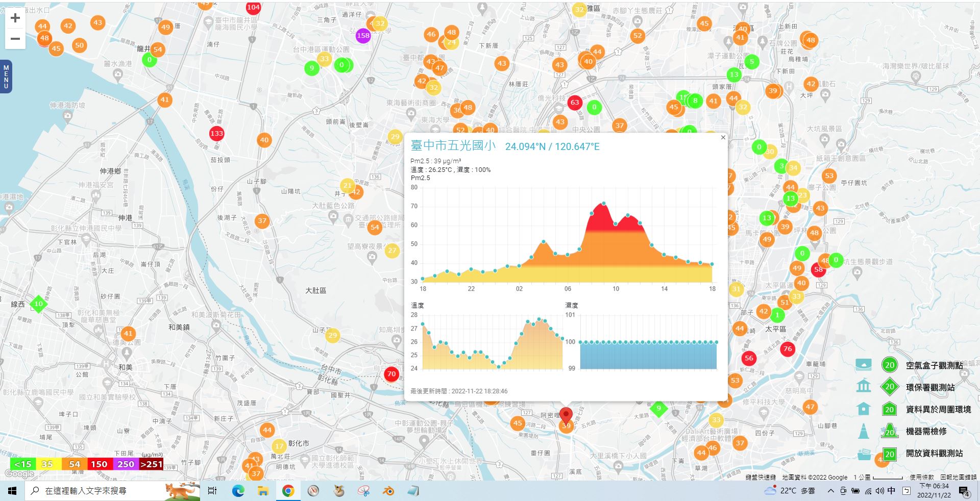Select the green 5 sensor marker
Image resolution: width=980 pixels, height=501 pixels.
click(752, 61)
